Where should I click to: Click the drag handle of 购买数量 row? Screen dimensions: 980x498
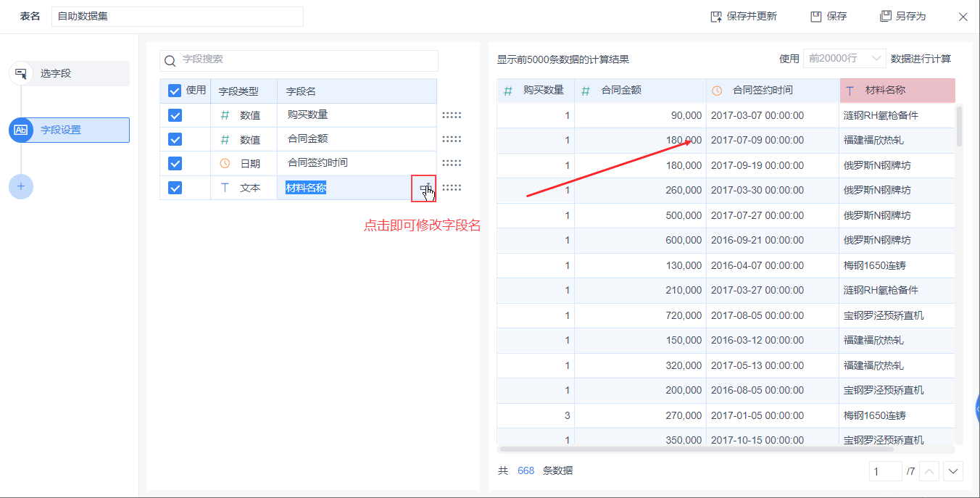click(452, 115)
